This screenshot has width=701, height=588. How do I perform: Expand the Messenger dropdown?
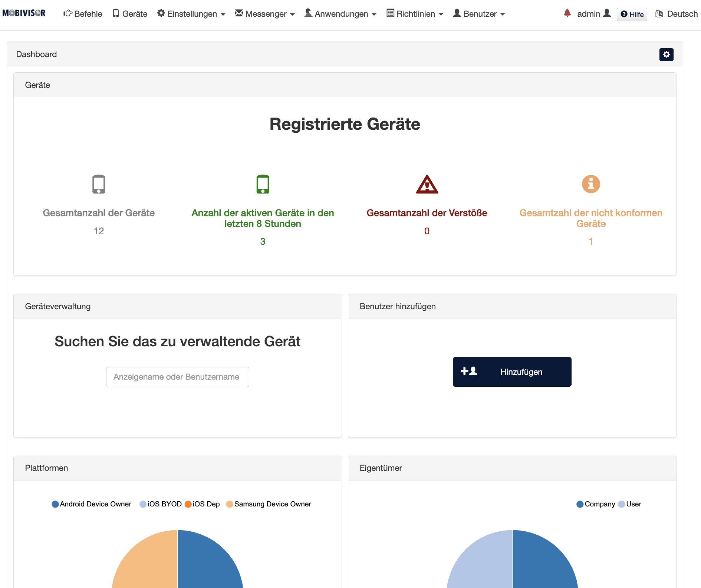[265, 13]
